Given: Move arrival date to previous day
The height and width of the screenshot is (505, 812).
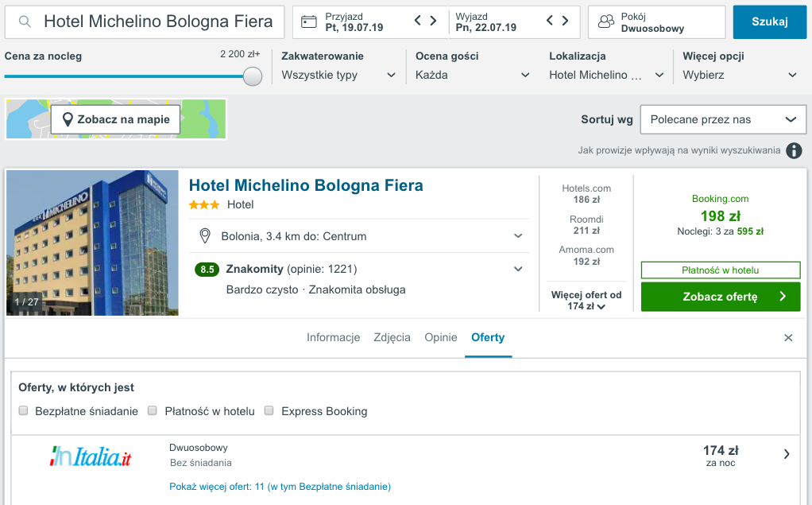Looking at the screenshot, I should (417, 21).
